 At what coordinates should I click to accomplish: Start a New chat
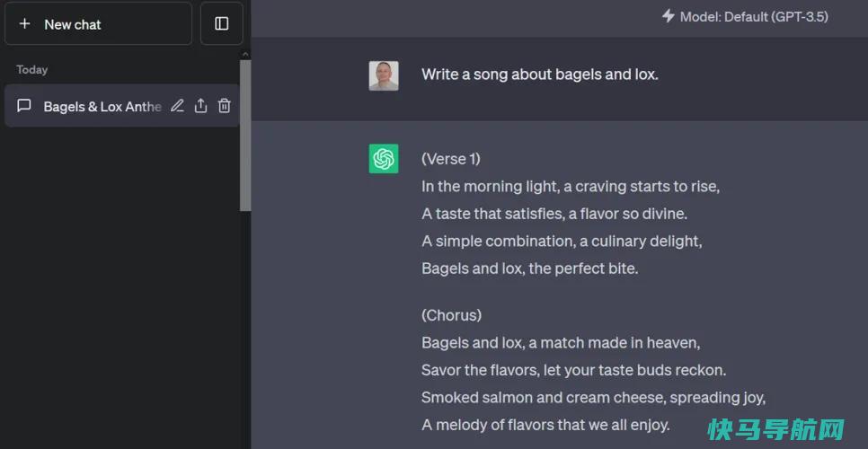99,23
